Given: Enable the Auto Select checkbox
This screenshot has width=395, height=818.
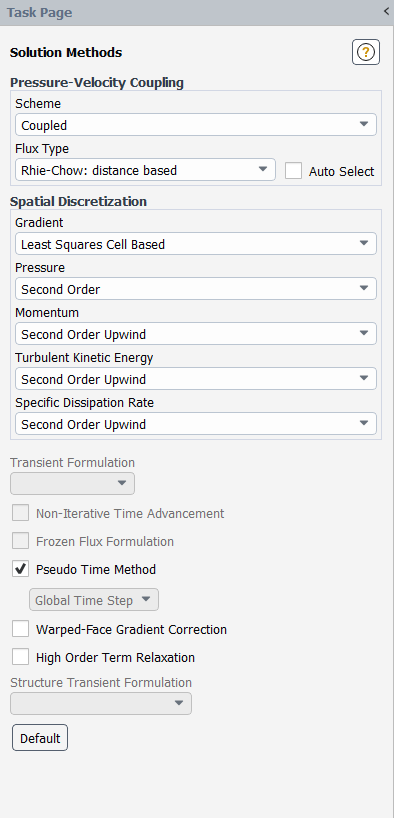Looking at the screenshot, I should point(293,171).
